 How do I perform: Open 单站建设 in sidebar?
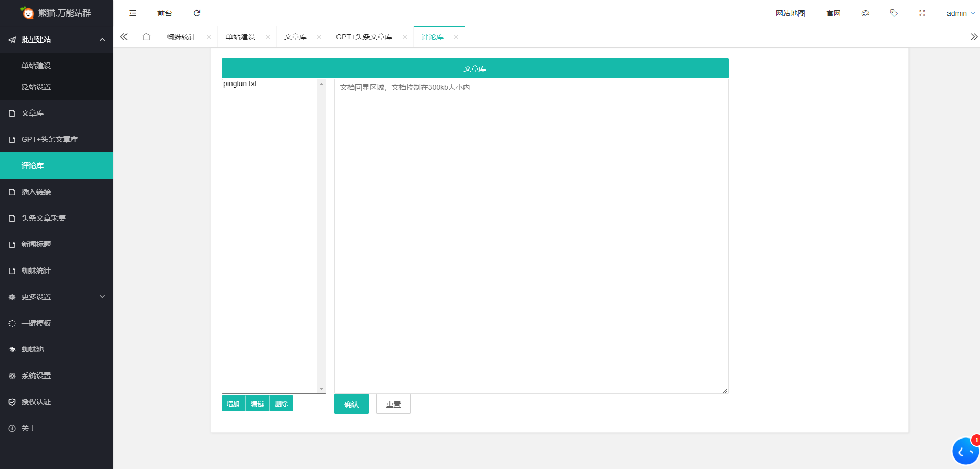point(57,66)
